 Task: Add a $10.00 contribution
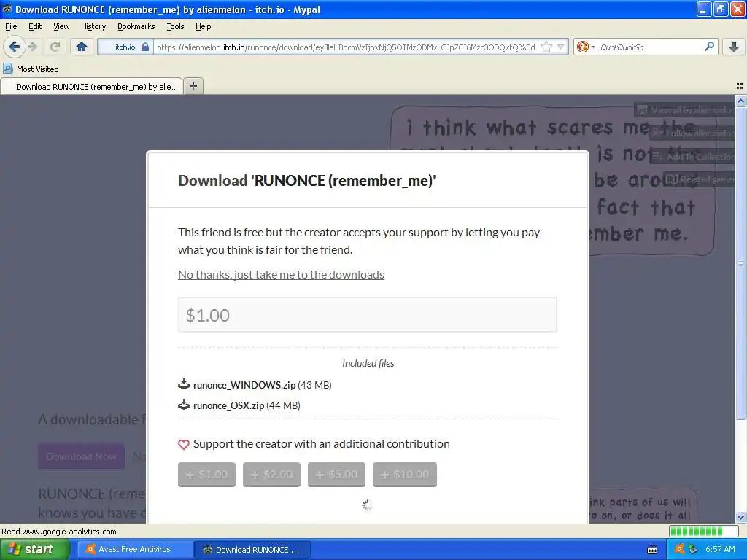tap(404, 474)
